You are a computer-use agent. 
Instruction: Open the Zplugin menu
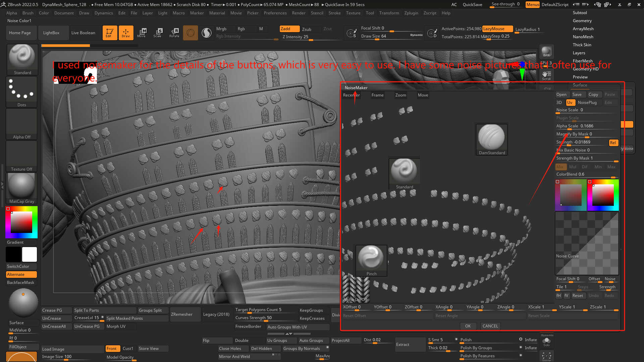[x=411, y=13]
